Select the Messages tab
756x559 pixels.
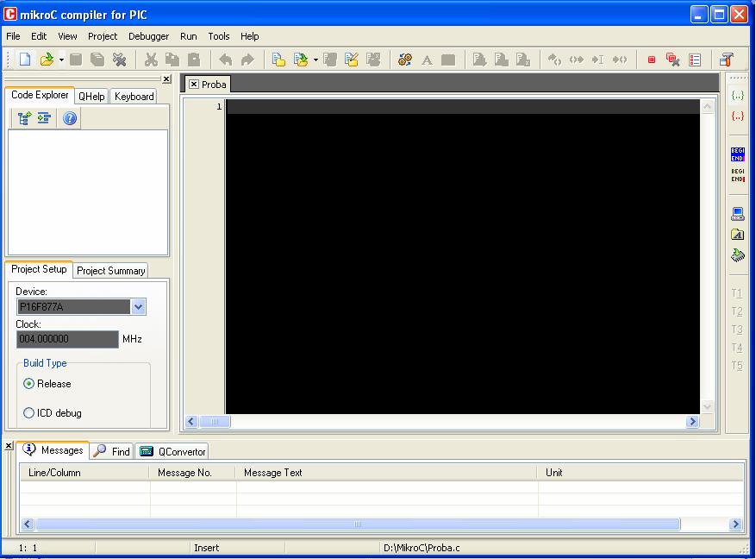[x=53, y=450]
